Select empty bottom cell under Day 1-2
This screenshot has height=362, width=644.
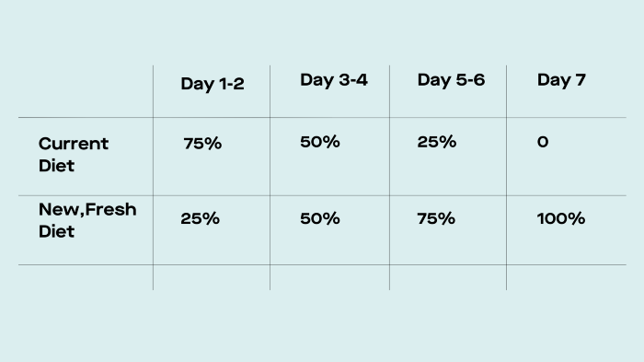[x=212, y=277]
